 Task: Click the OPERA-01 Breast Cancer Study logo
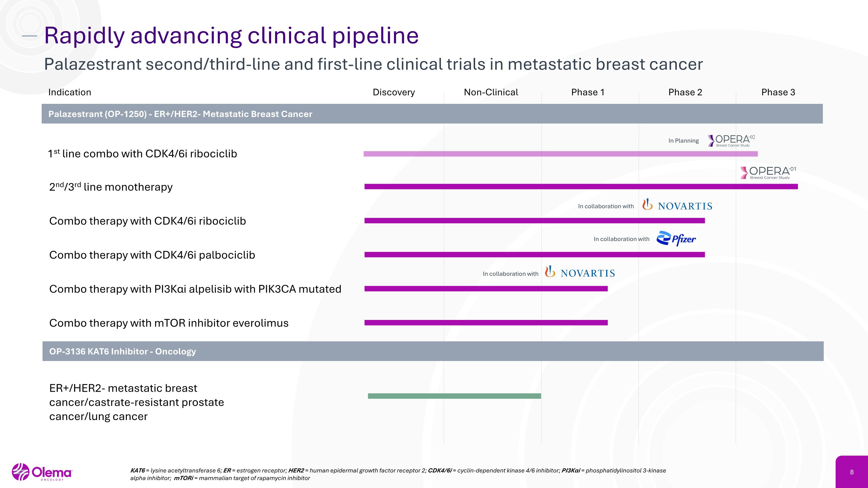(x=768, y=173)
